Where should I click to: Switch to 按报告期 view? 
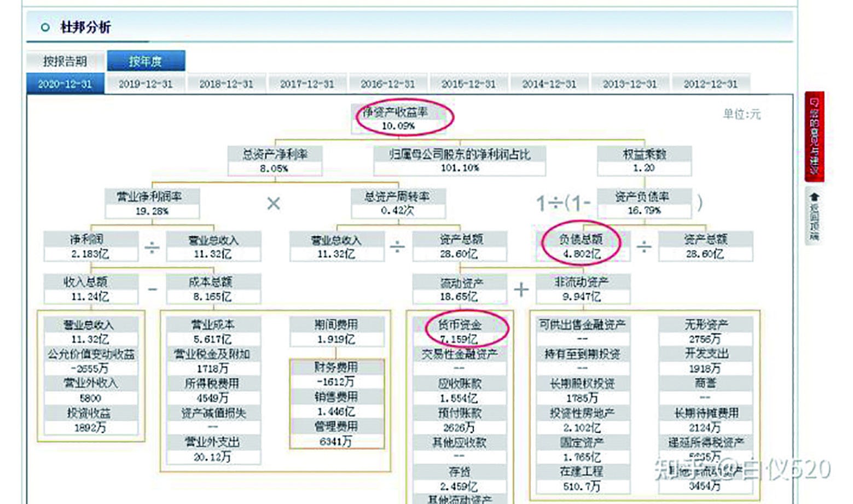66,60
